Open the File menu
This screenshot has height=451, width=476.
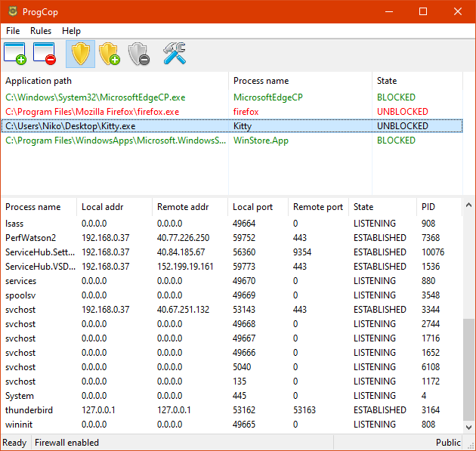(13, 31)
